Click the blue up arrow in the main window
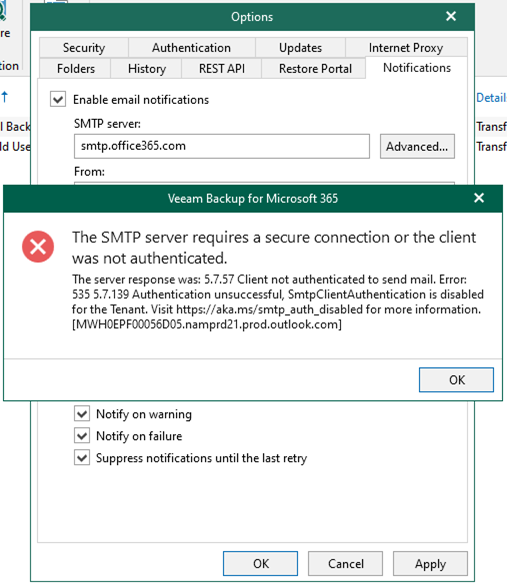 [4, 97]
